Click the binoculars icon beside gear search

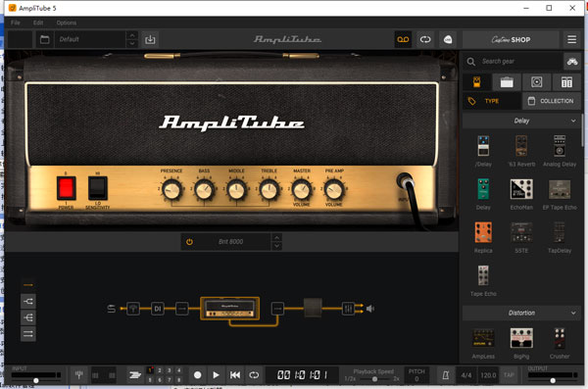click(x=572, y=61)
